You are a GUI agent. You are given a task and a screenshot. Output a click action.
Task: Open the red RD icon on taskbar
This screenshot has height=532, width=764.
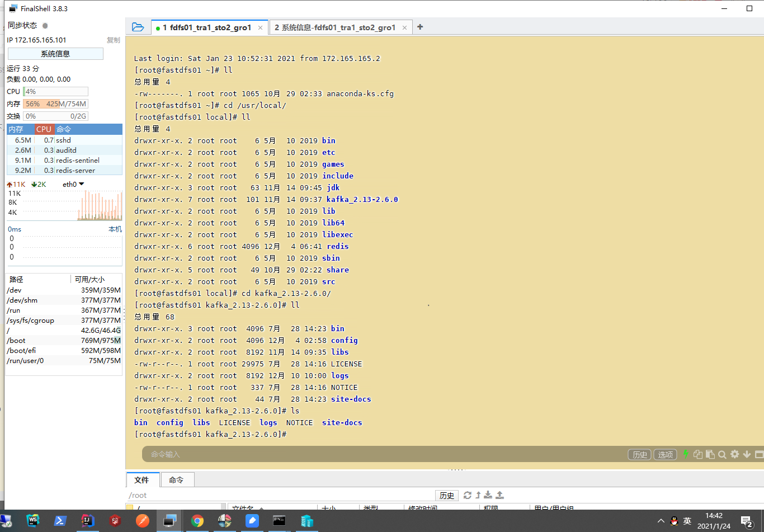(115, 521)
